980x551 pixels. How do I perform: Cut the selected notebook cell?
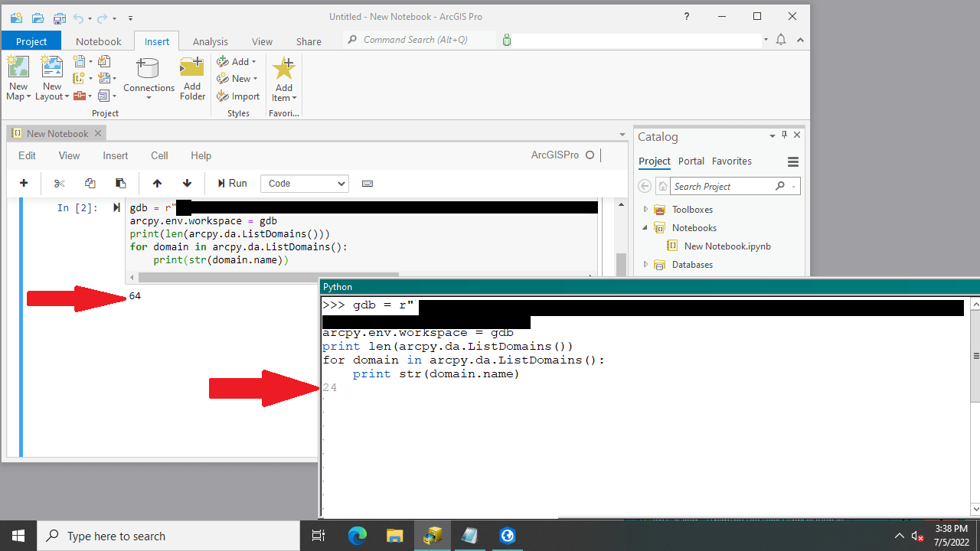tap(59, 183)
